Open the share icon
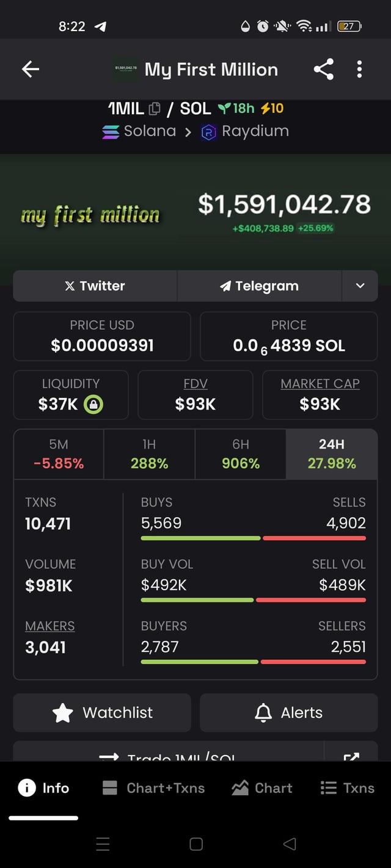The image size is (391, 868). [323, 70]
